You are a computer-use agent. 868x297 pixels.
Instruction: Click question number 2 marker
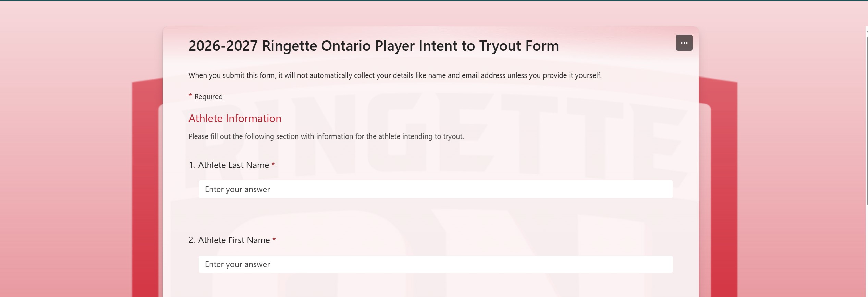point(192,240)
